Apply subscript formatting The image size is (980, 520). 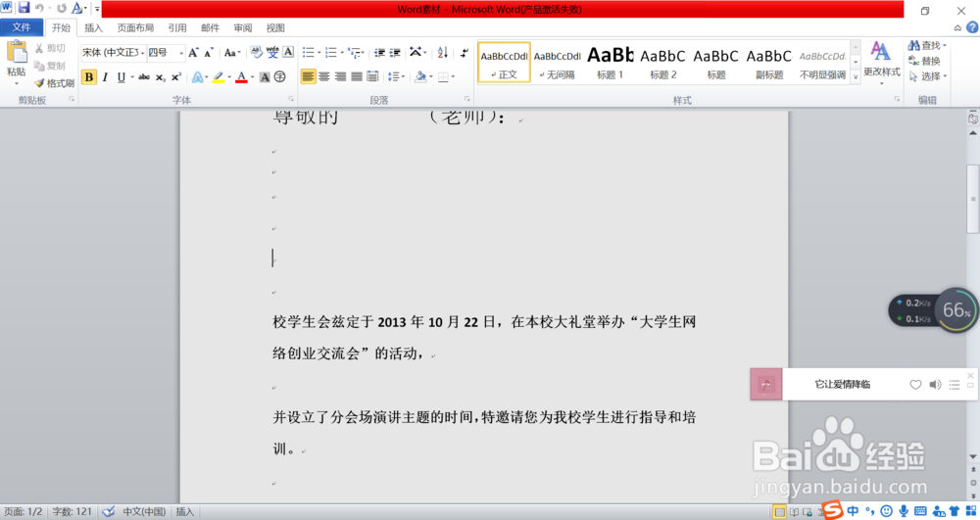click(161, 76)
